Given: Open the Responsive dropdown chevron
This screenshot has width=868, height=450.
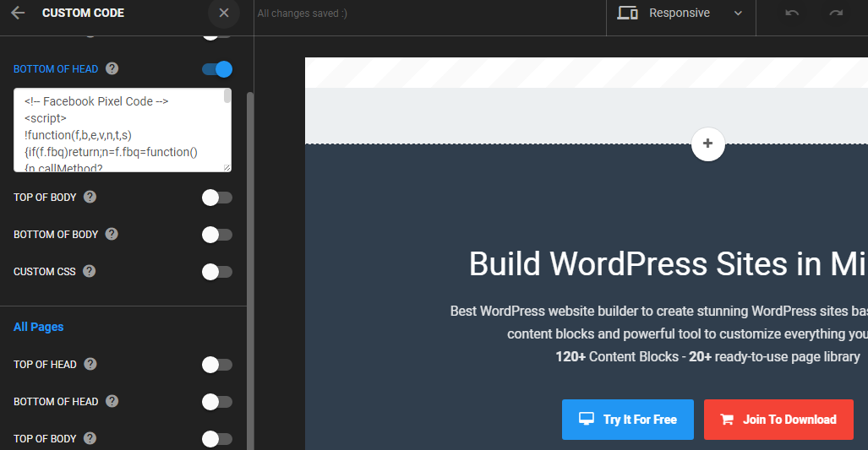Looking at the screenshot, I should pos(738,14).
